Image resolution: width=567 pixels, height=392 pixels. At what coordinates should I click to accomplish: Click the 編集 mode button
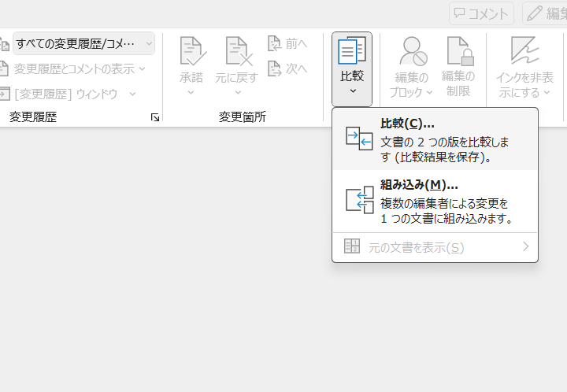coord(545,13)
